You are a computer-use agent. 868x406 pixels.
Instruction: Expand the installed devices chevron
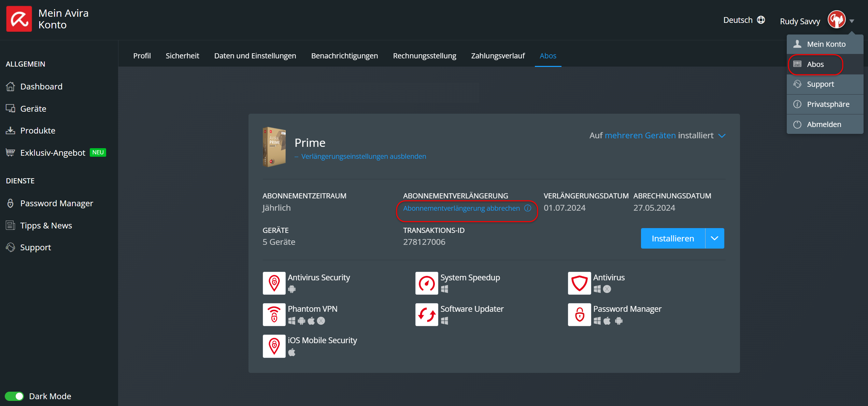coord(722,136)
